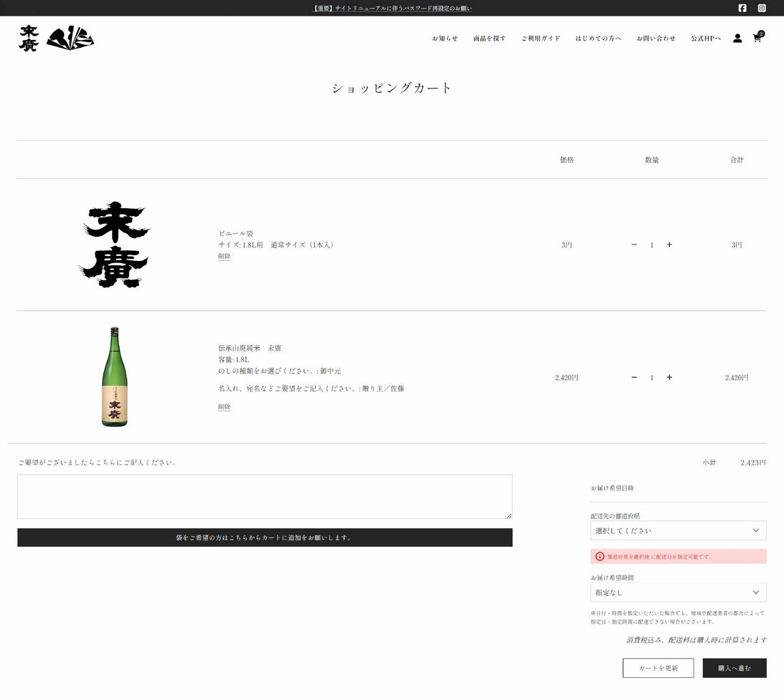Viewport: 784px width, 700px height.
Task: Decrease quantity of ビニール袋 with minus
Action: point(634,245)
